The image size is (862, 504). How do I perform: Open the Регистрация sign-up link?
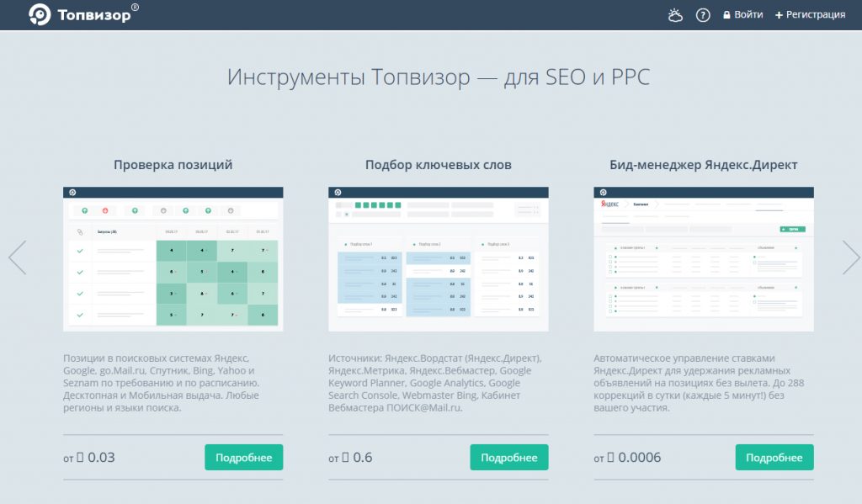pyautogui.click(x=811, y=15)
